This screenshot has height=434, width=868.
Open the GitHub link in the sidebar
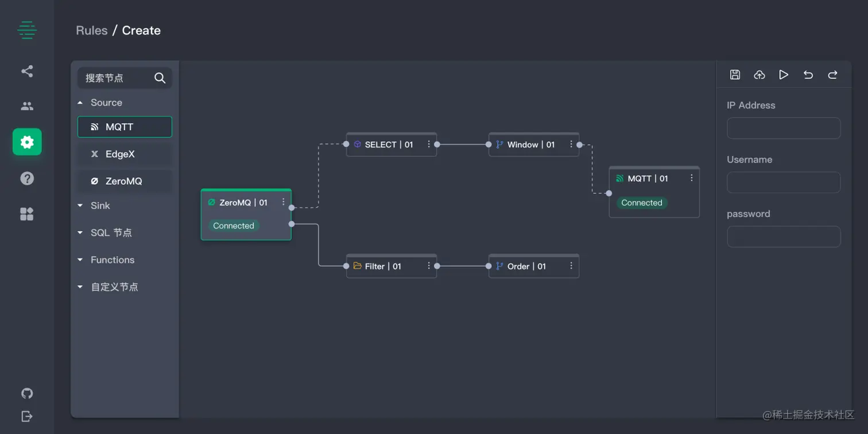point(27,393)
